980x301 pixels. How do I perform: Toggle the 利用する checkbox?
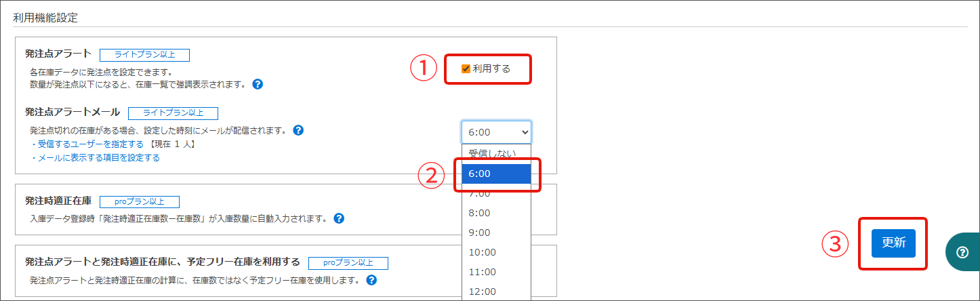466,68
